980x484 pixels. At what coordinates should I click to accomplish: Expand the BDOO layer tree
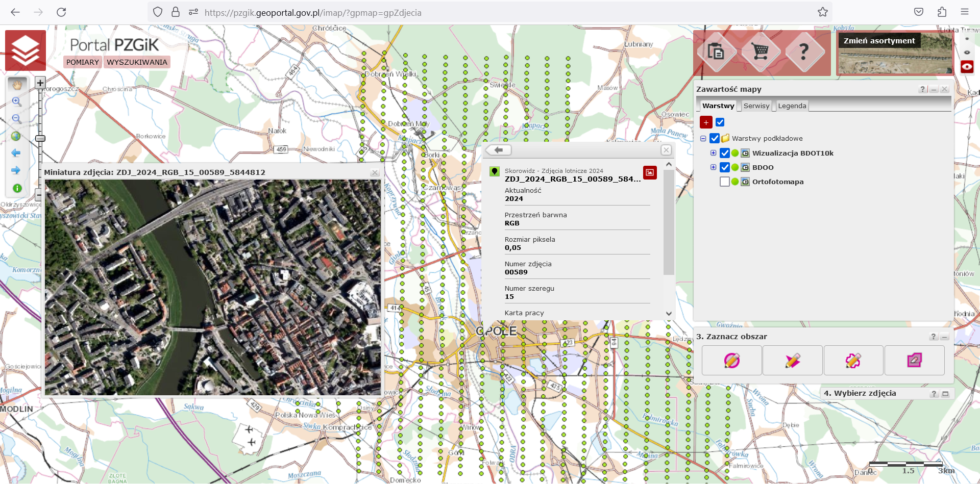coord(714,167)
